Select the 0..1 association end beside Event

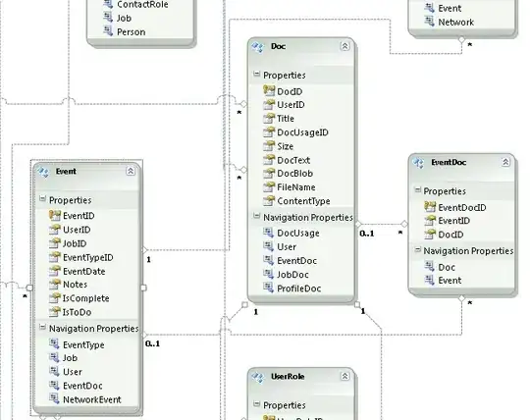point(152,343)
